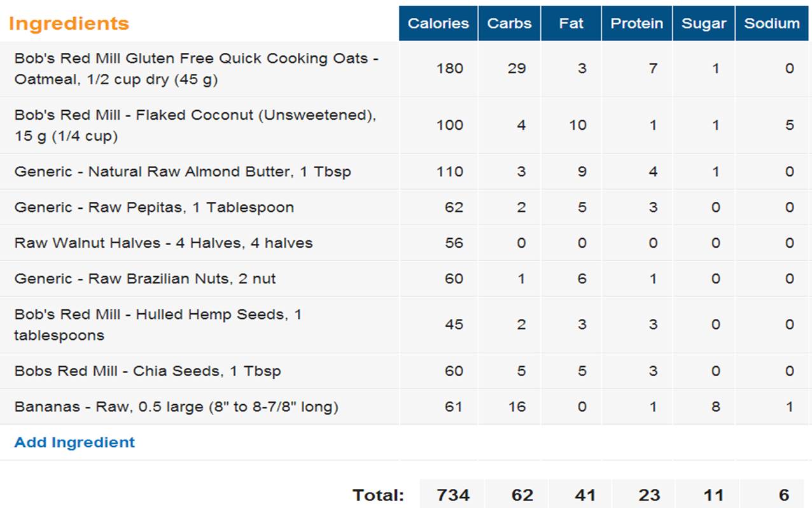Image resolution: width=812 pixels, height=508 pixels.
Task: Click the oats calories value 180
Action: coord(449,69)
